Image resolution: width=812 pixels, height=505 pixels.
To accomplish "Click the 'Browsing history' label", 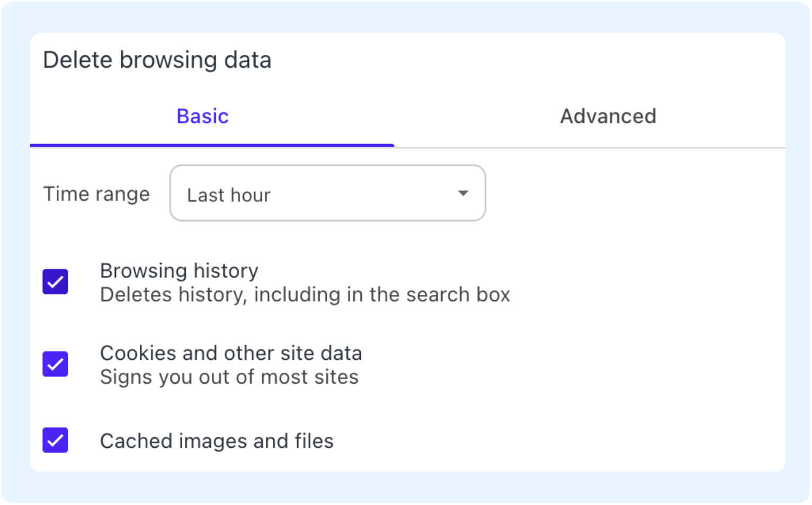I will (179, 271).
